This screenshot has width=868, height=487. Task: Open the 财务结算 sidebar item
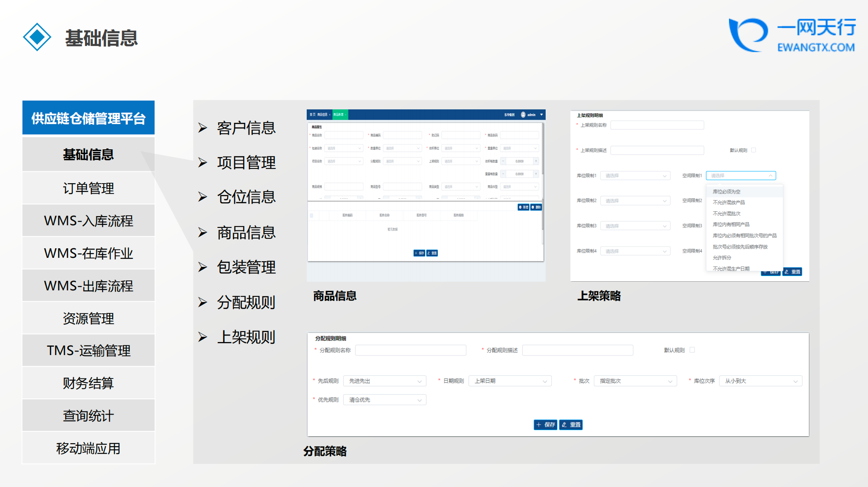pyautogui.click(x=89, y=383)
